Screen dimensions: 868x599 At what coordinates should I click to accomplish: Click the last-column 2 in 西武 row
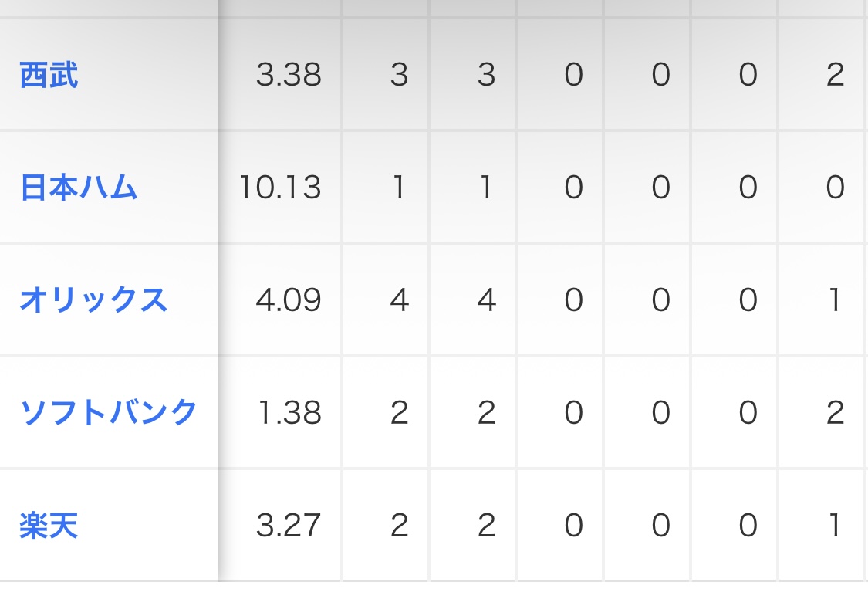pyautogui.click(x=835, y=76)
